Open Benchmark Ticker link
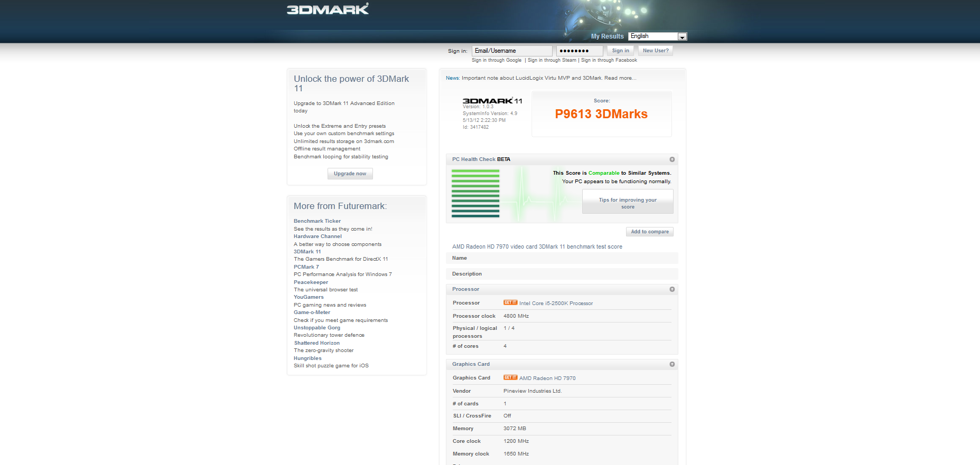The width and height of the screenshot is (980, 465). coord(317,221)
